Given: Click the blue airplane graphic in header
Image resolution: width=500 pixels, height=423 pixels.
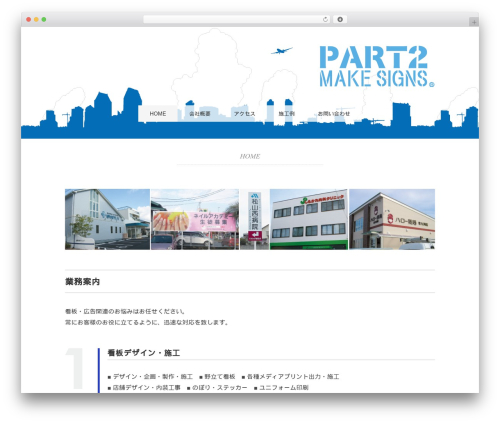Looking at the screenshot, I should [x=281, y=51].
